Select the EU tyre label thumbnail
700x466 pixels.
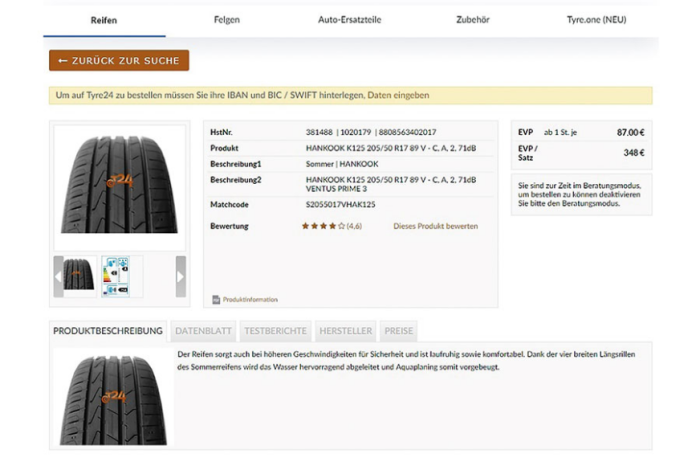(122, 276)
